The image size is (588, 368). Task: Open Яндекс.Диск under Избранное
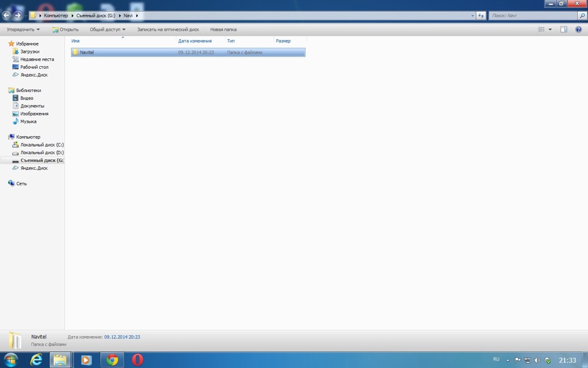[x=34, y=75]
